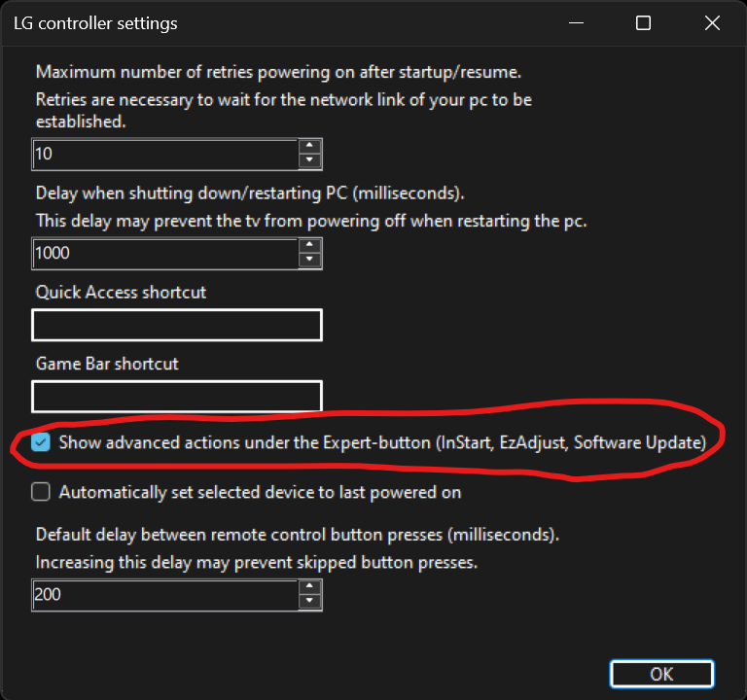Tick the Automatically set selected device checkbox square
Image resolution: width=747 pixels, height=700 pixels.
click(x=41, y=492)
